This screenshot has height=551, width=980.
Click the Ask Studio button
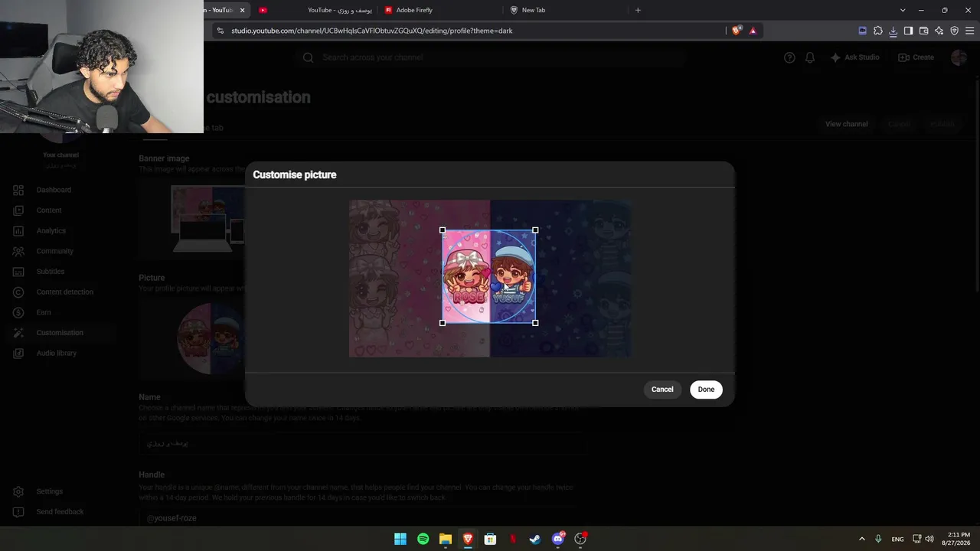point(854,57)
